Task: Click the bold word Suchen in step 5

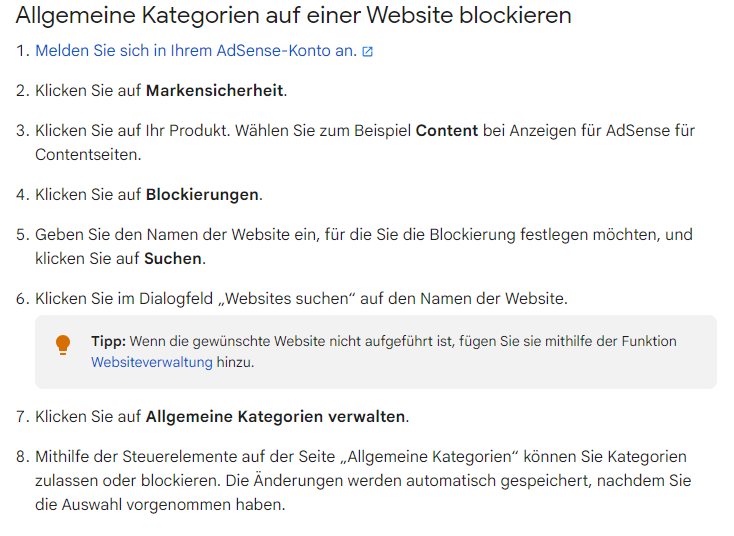Action: pyautogui.click(x=173, y=258)
